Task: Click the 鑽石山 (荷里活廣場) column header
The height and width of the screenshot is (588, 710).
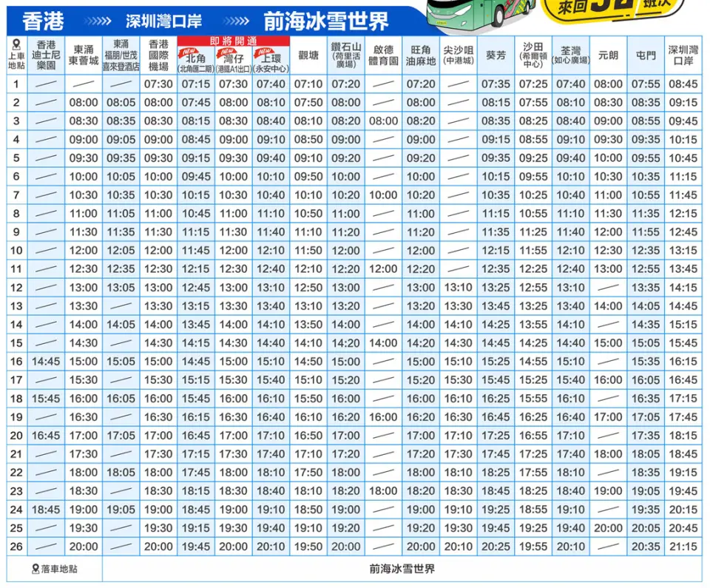Action: coord(346,55)
